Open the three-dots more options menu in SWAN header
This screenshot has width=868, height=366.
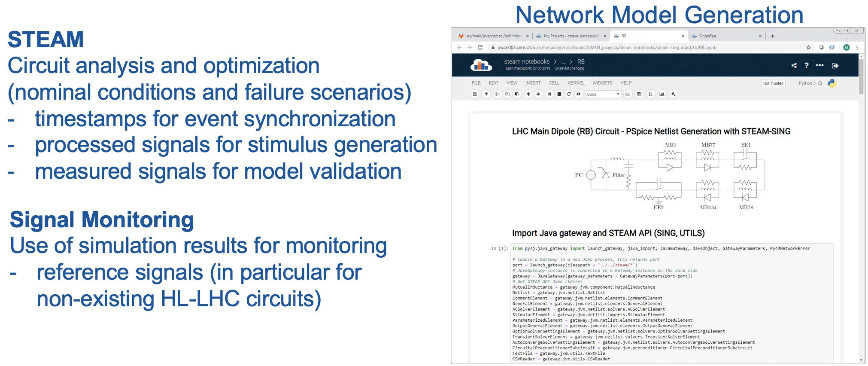820,65
